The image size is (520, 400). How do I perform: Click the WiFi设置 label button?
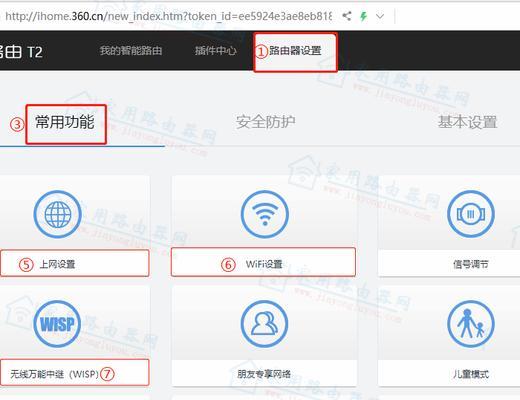coord(263,263)
